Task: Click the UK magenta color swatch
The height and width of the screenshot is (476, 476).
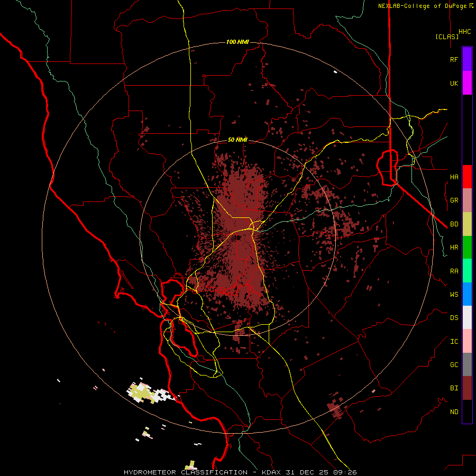Action: pos(467,83)
